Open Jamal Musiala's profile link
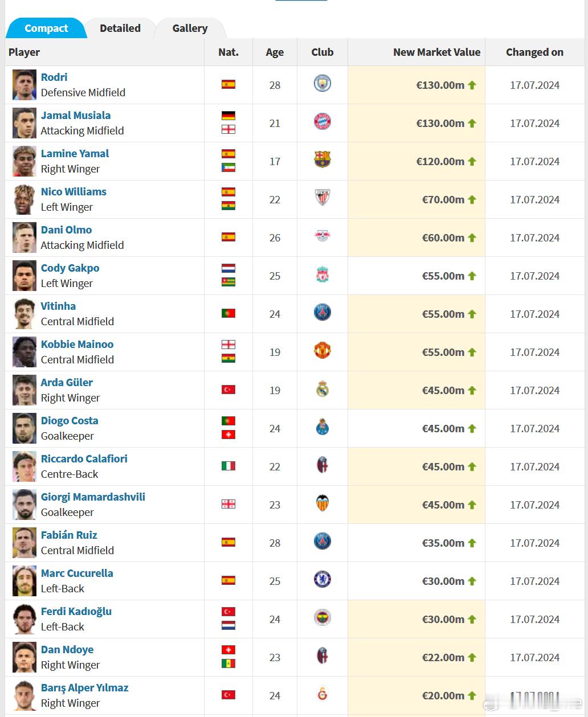588x717 pixels. pos(76,116)
